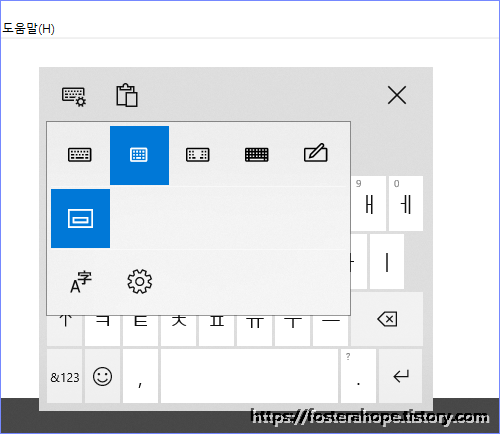500x434 pixels.
Task: Tap the period key
Action: coord(358,377)
